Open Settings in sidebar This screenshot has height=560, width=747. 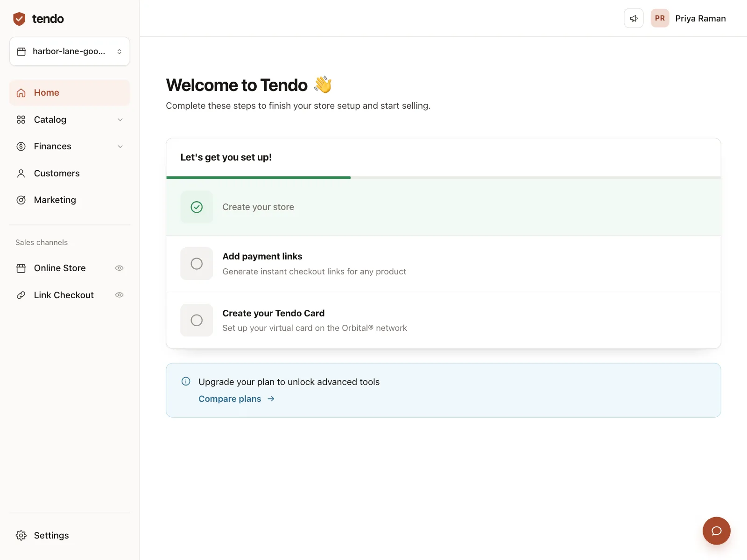pyautogui.click(x=70, y=535)
